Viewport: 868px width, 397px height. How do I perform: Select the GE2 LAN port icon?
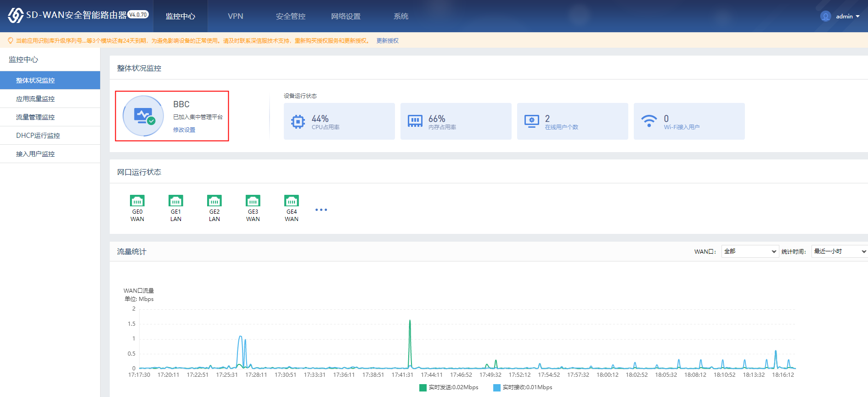(214, 201)
